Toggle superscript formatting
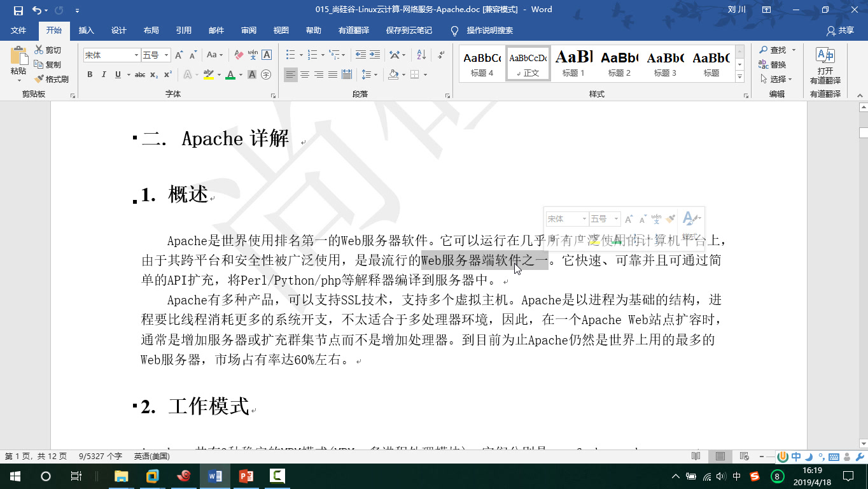The height and width of the screenshot is (489, 868). point(168,75)
